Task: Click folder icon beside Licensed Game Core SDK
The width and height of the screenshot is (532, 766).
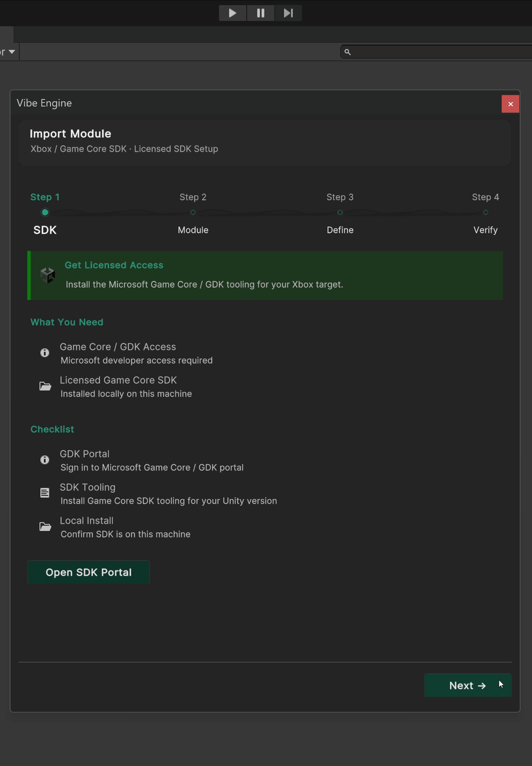Action: pos(45,386)
